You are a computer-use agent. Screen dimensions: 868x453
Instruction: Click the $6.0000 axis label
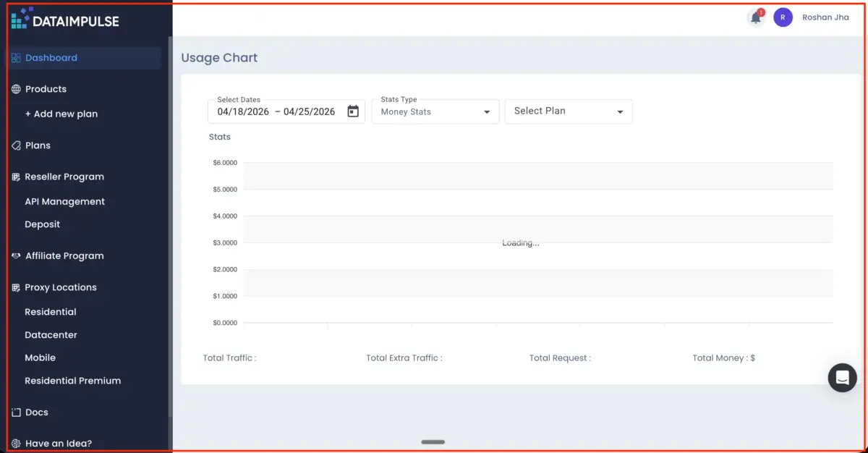coord(225,163)
